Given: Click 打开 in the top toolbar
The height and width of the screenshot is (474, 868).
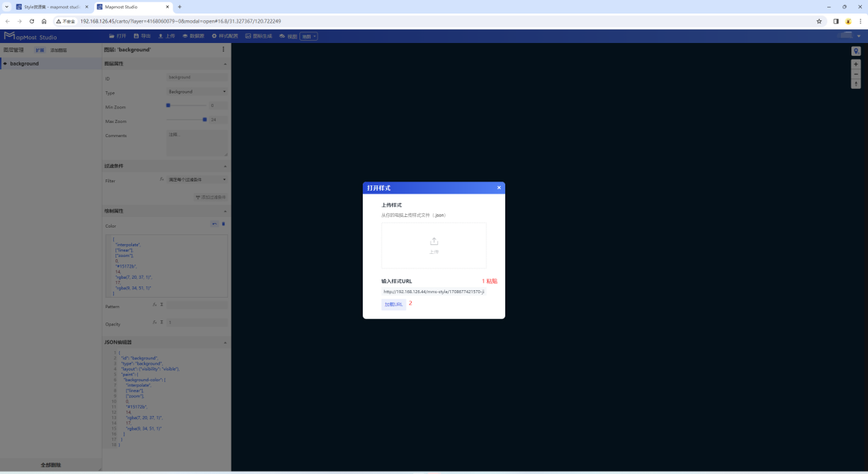Looking at the screenshot, I should coord(118,36).
